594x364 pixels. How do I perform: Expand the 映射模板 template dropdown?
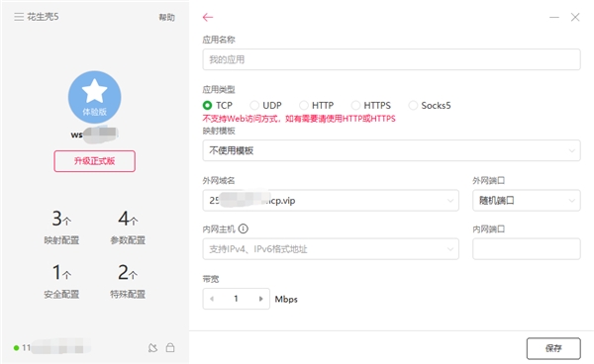[391, 150]
